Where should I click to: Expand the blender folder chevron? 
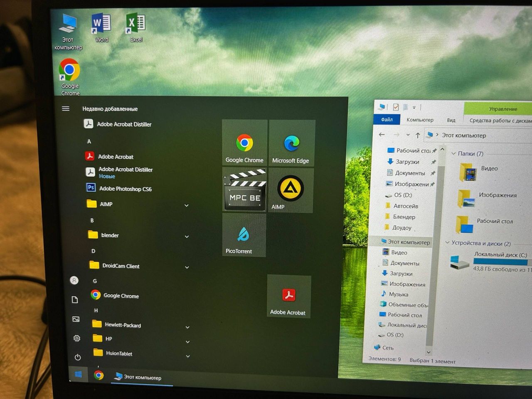[187, 236]
